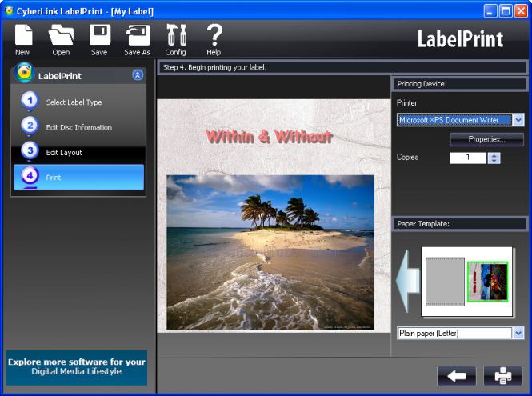Click the step 1 number circle icon

[30, 101]
